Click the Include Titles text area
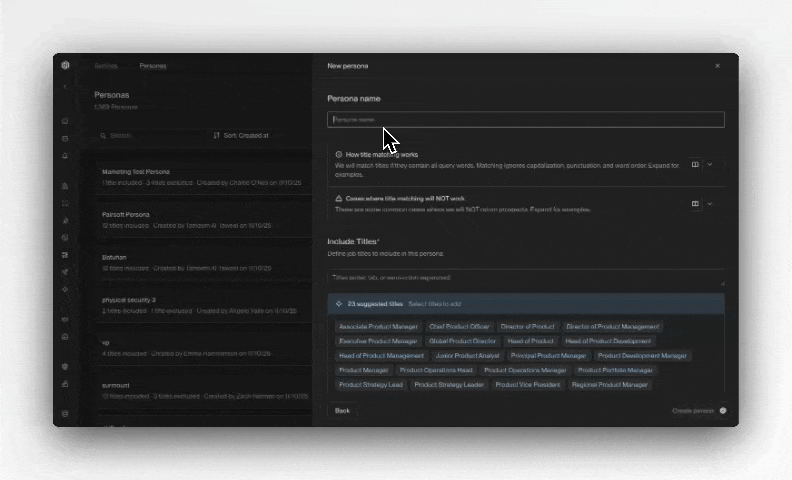Image resolution: width=792 pixels, height=480 pixels. point(526,278)
